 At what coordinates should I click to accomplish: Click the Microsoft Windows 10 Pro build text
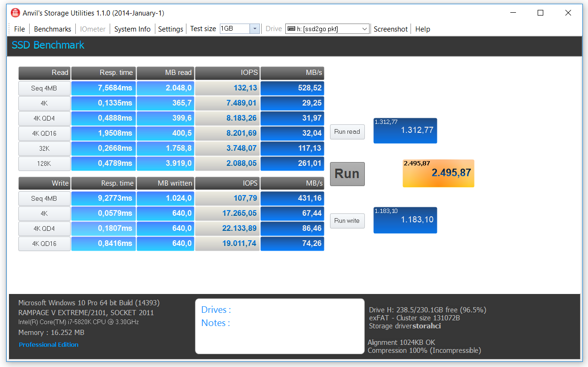click(x=89, y=303)
